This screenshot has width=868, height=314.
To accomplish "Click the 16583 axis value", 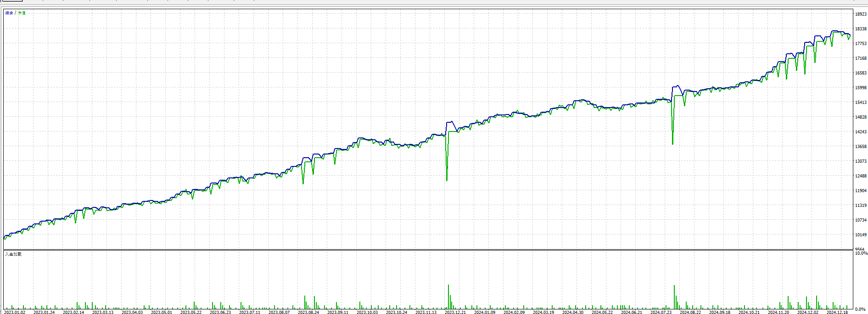I will [861, 73].
